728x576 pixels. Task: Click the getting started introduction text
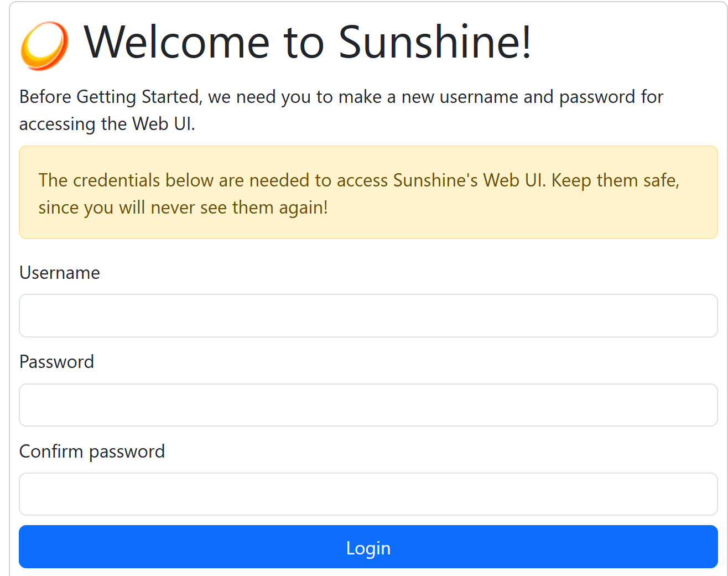pyautogui.click(x=341, y=110)
